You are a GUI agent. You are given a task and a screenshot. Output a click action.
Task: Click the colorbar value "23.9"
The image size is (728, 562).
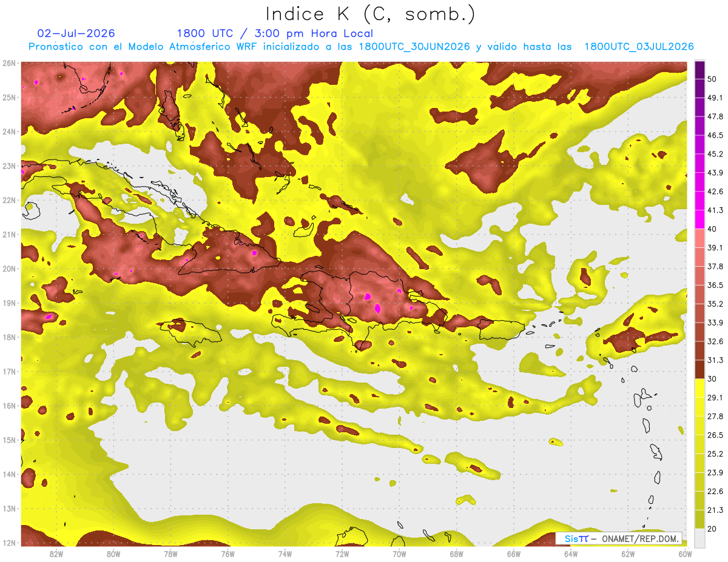coord(716,473)
